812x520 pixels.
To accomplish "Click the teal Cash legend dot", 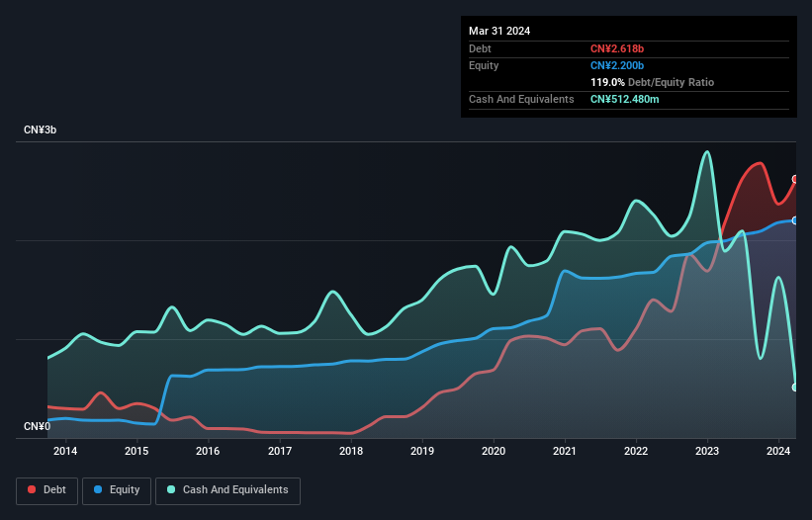I will pos(171,489).
